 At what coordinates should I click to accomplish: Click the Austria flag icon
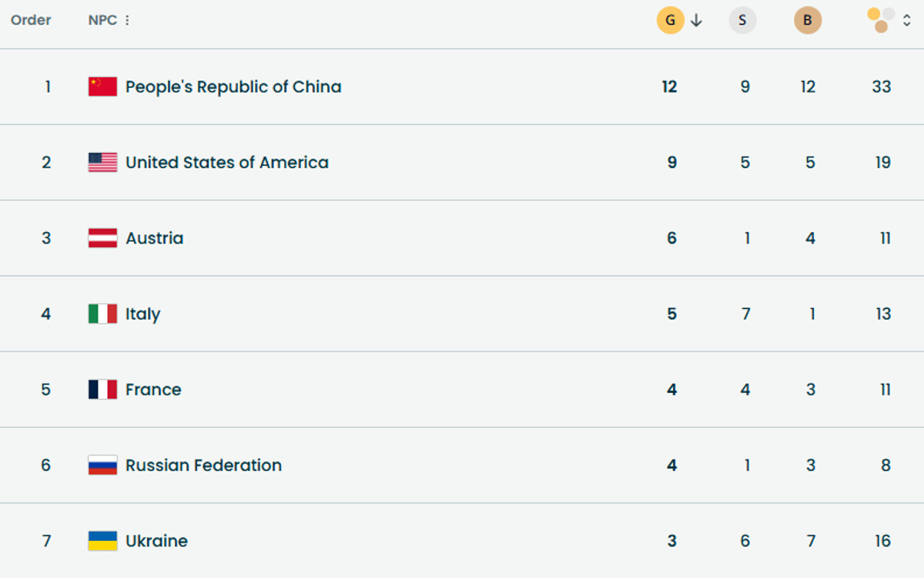(102, 238)
